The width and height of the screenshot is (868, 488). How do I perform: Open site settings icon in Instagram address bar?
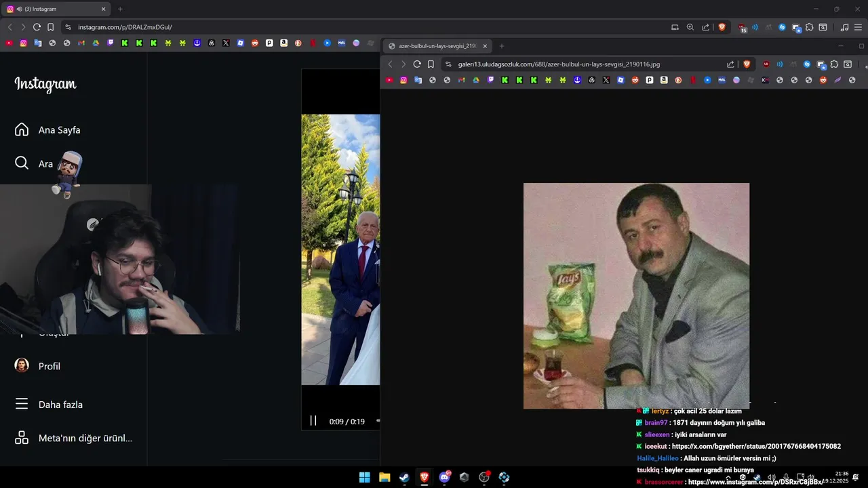pyautogui.click(x=68, y=27)
